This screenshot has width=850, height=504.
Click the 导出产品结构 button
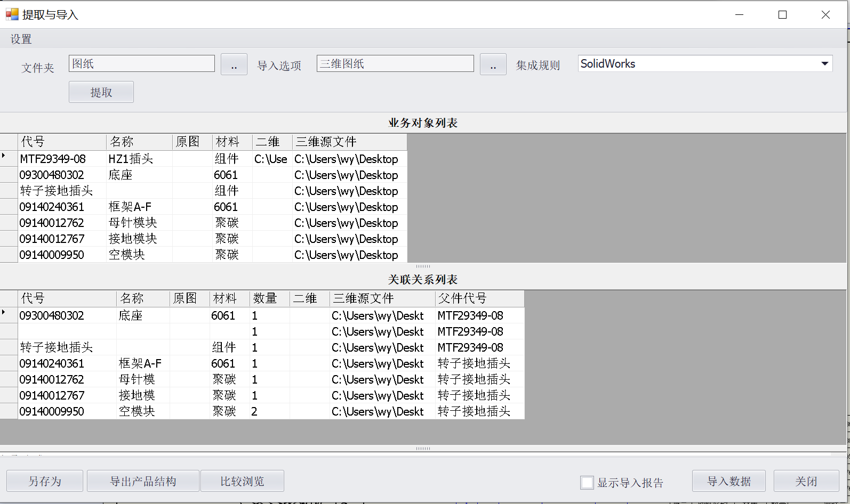point(143,481)
